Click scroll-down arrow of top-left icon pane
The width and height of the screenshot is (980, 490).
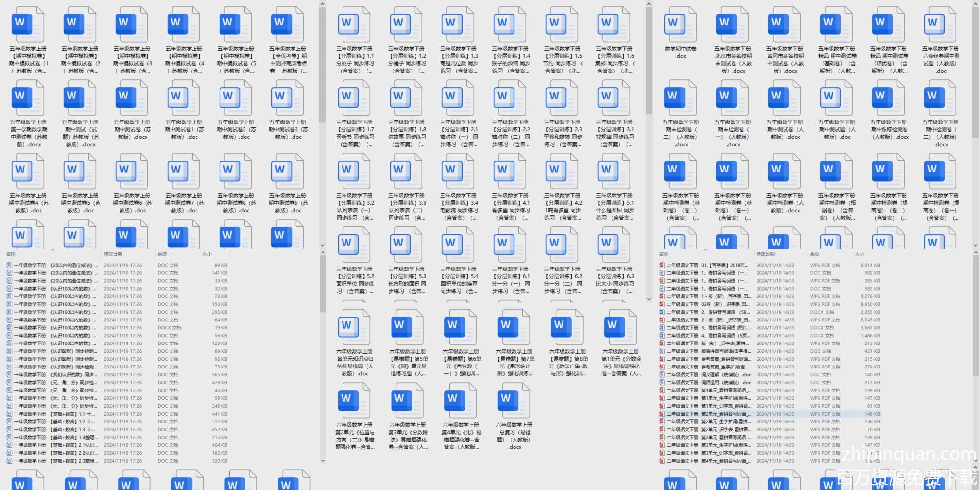click(322, 245)
